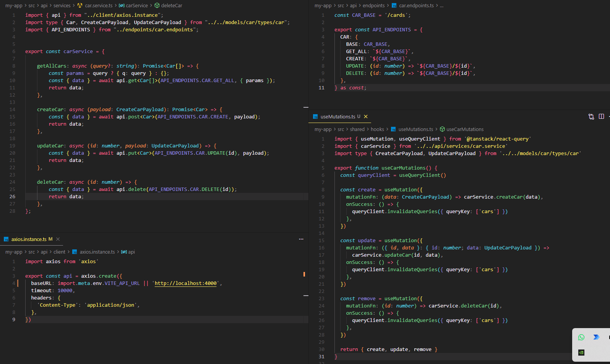
Task: Open the hooks folder breadcrumb
Action: (x=377, y=129)
